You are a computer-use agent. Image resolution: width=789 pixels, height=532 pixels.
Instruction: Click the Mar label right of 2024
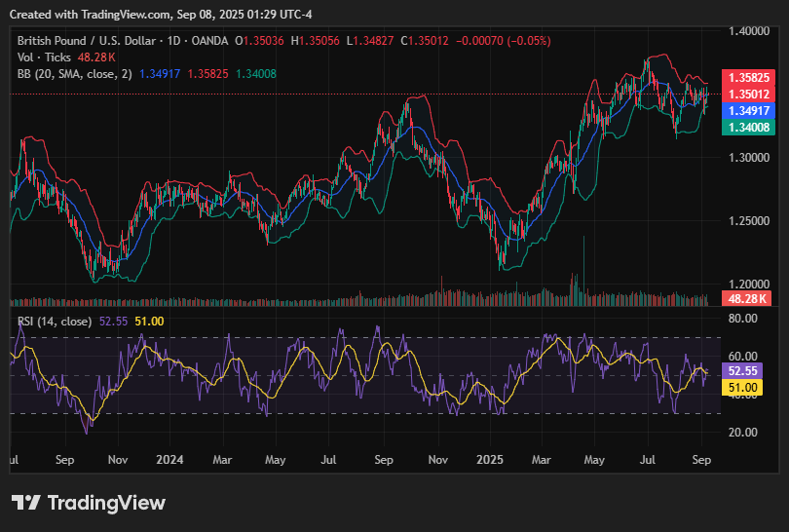click(x=222, y=460)
